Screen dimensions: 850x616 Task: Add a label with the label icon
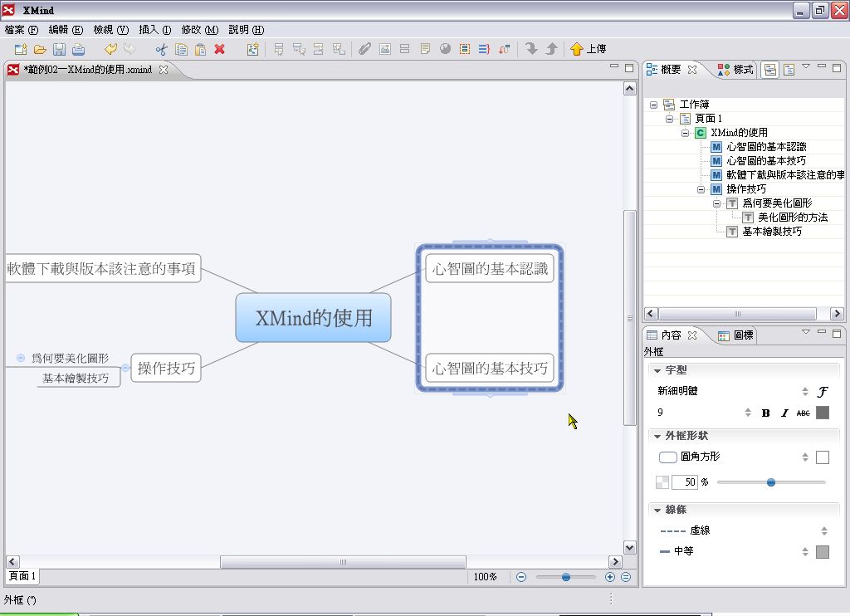click(x=404, y=49)
